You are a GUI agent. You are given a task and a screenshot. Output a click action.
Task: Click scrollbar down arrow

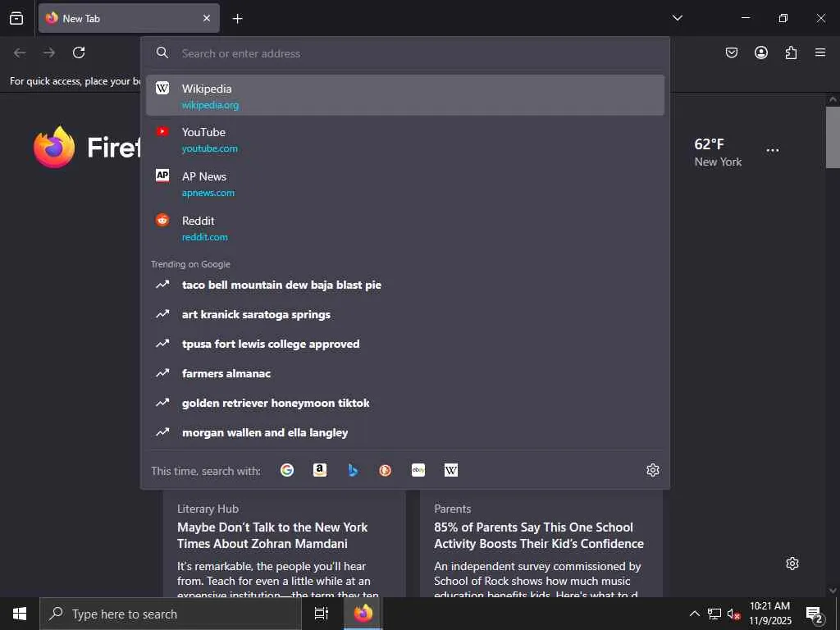click(833, 591)
